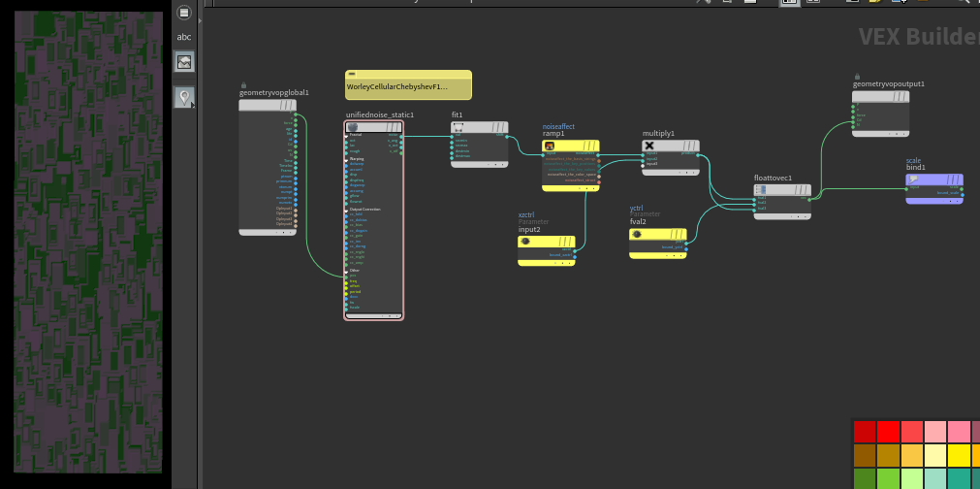Click the abc text display option
This screenshot has width=980, height=489.
tap(184, 37)
